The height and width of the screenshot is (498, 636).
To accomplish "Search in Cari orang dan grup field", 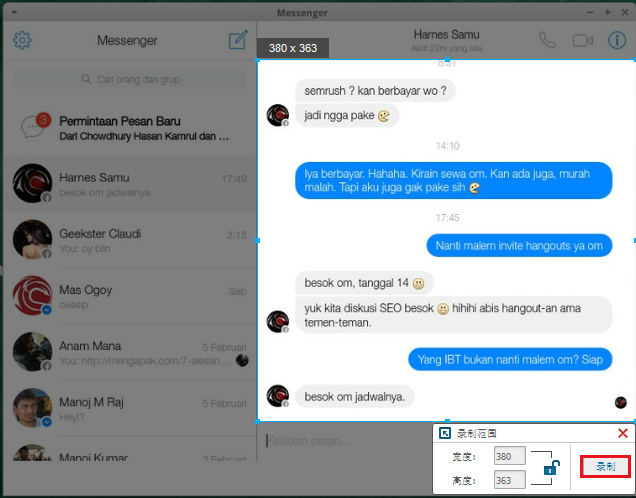I will [x=130, y=79].
